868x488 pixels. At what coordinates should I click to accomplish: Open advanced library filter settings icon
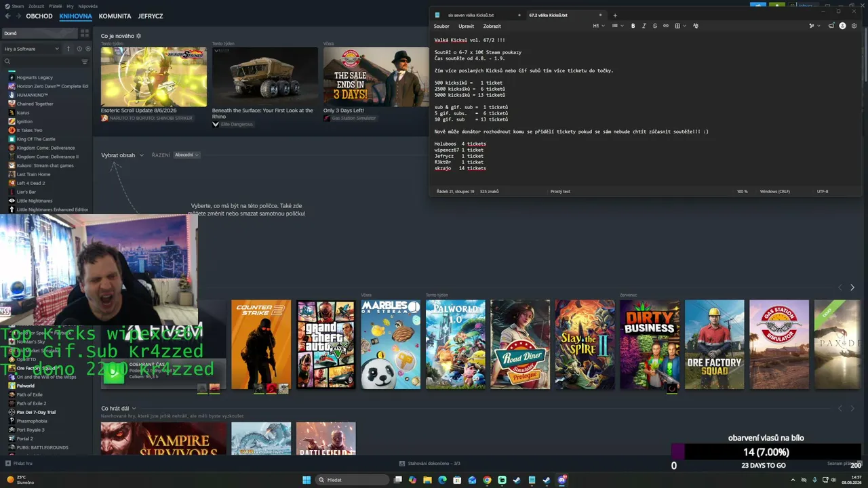[85, 62]
